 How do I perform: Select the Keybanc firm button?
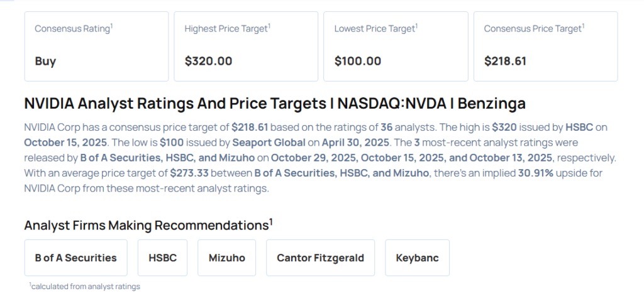(417, 258)
